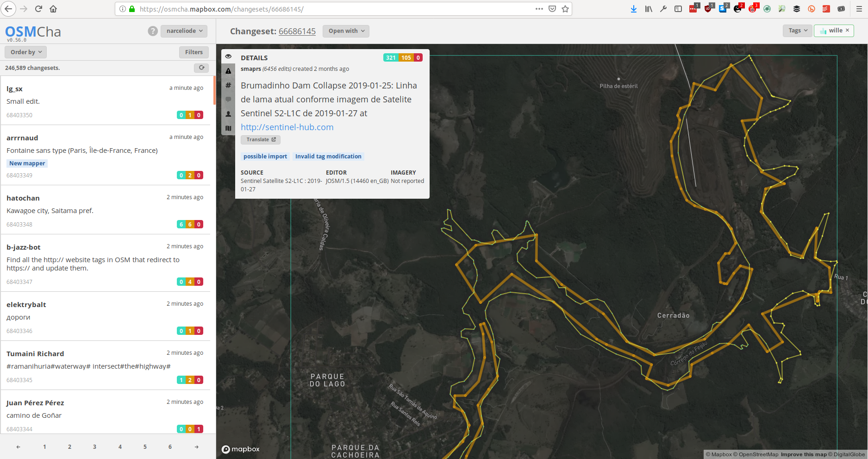Open Tumaini Richard ramanihuria changeset
Viewport: 868px width, 459px height.
(106, 365)
